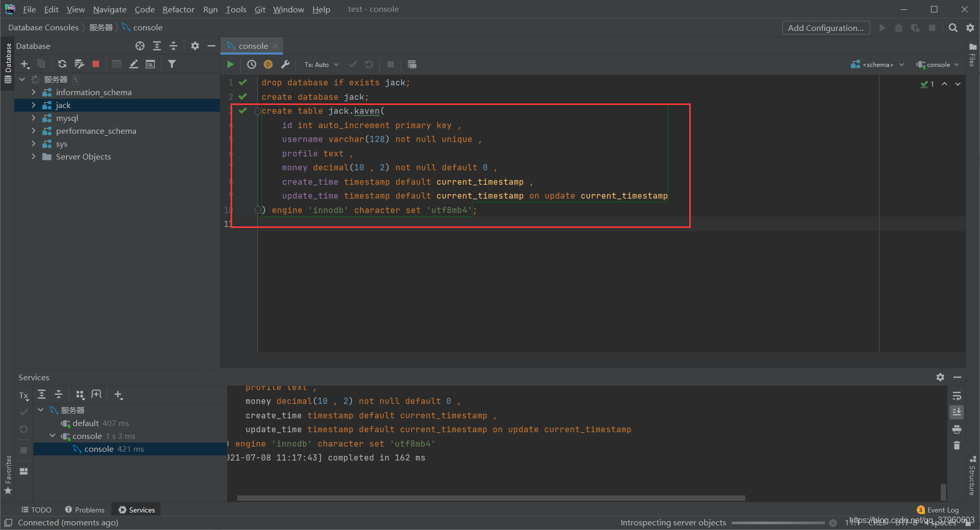
Task: Click locate target icon in Database header
Action: [140, 46]
